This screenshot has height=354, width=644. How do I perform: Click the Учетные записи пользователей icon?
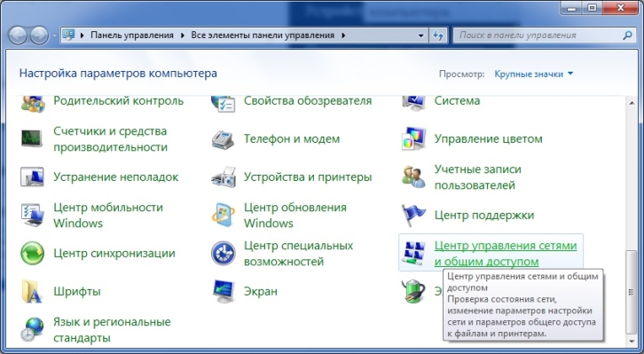pos(413,177)
